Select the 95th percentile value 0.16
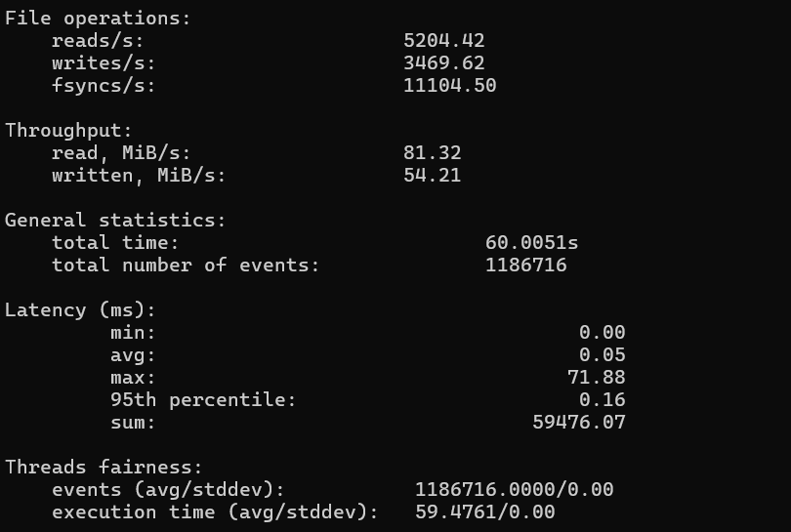 click(603, 400)
